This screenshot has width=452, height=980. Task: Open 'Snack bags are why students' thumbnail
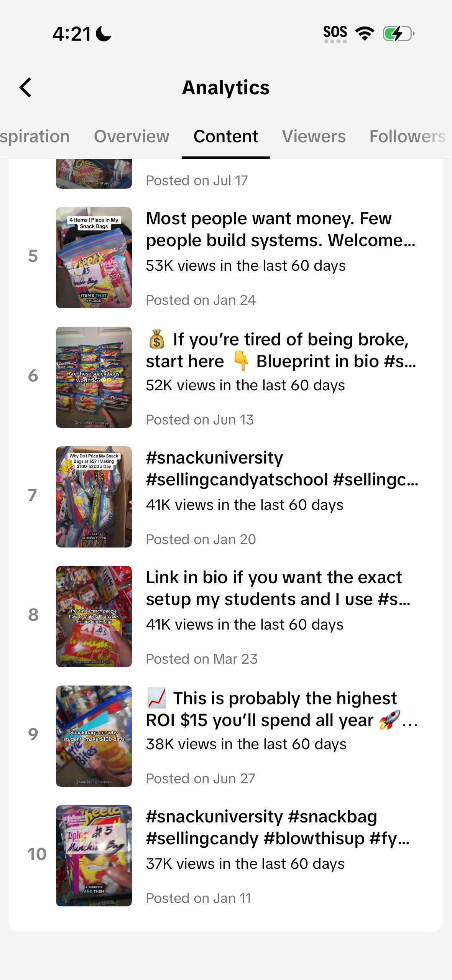point(94,736)
